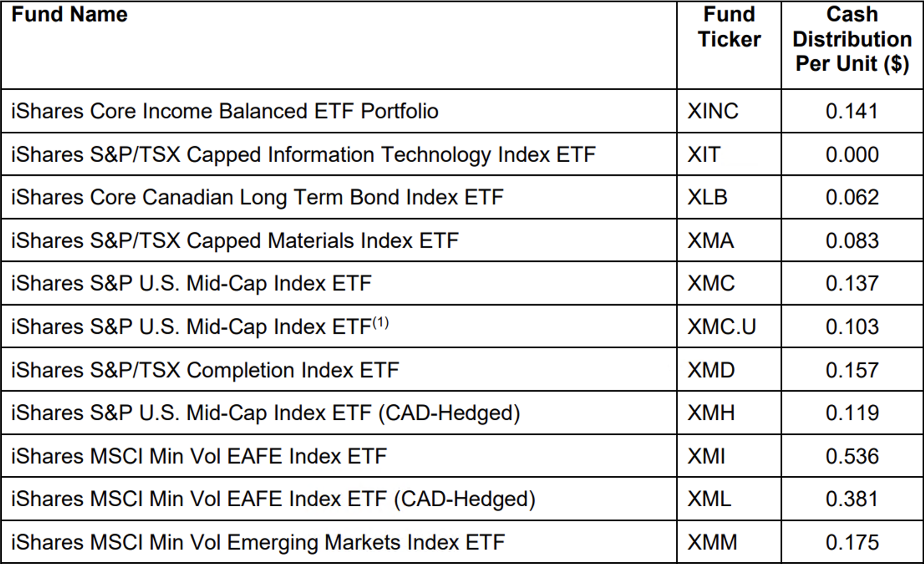Click the XINC ticker cell
The height and width of the screenshot is (564, 924).
point(713,111)
